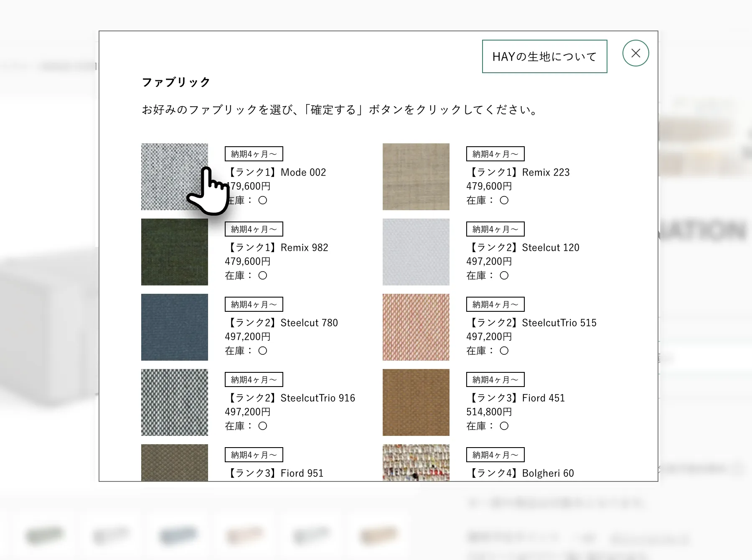
Task: Click the 【ランク3】Fiord 451 label
Action: pos(516,398)
